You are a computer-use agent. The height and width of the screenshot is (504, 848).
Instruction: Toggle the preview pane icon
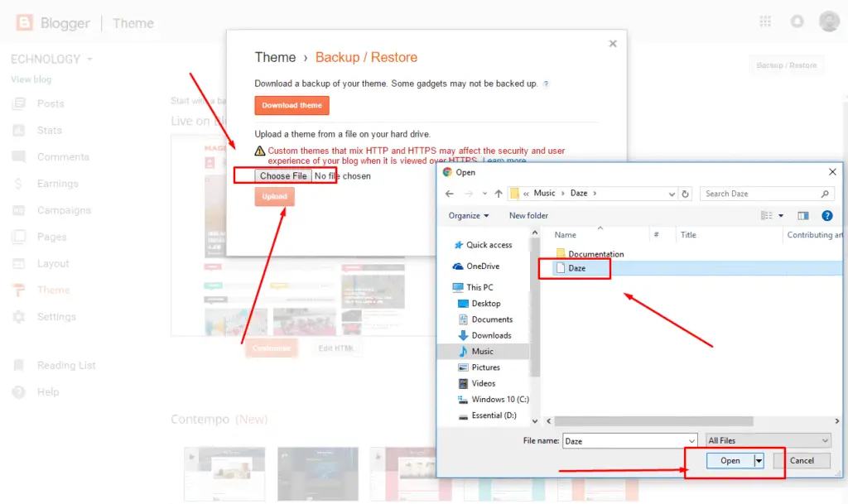point(803,215)
